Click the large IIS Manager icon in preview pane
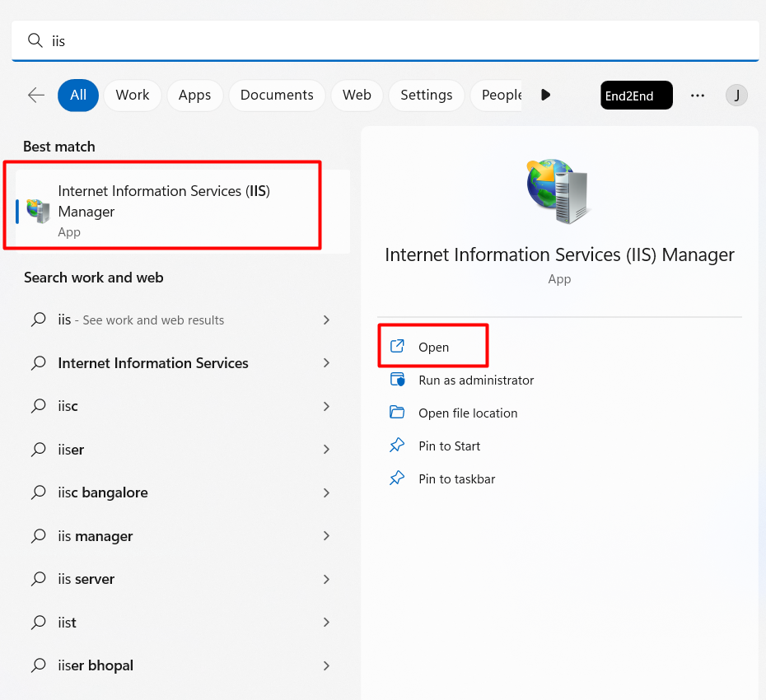Image resolution: width=766 pixels, height=700 pixels. [558, 190]
